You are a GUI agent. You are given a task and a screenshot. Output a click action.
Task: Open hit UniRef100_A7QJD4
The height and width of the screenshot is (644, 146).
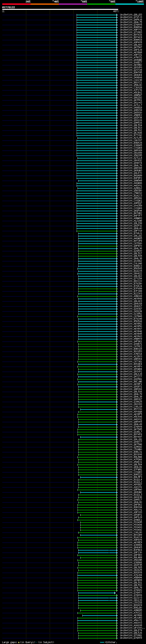point(131,575)
